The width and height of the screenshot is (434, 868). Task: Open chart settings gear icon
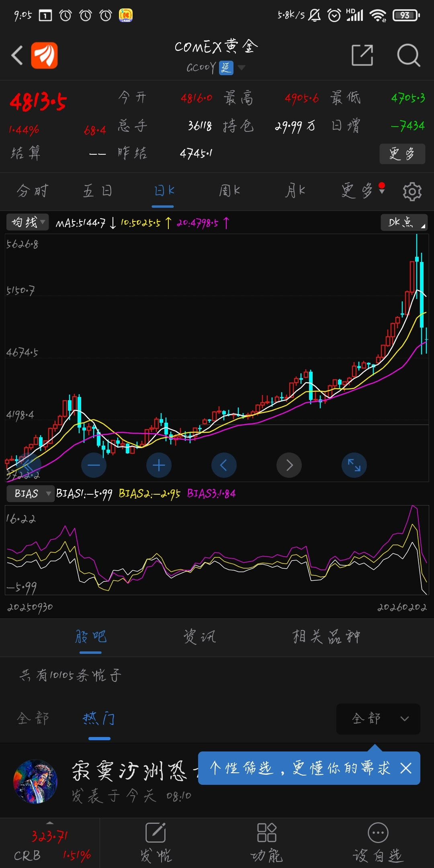point(412,191)
